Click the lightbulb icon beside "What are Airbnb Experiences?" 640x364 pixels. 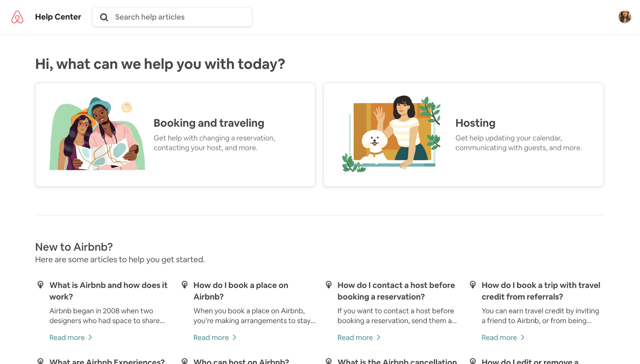tap(40, 361)
